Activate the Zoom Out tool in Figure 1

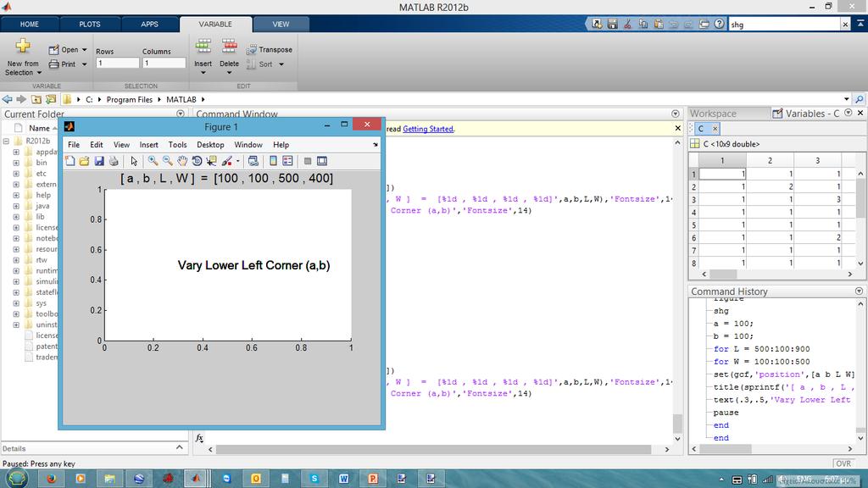coord(167,161)
